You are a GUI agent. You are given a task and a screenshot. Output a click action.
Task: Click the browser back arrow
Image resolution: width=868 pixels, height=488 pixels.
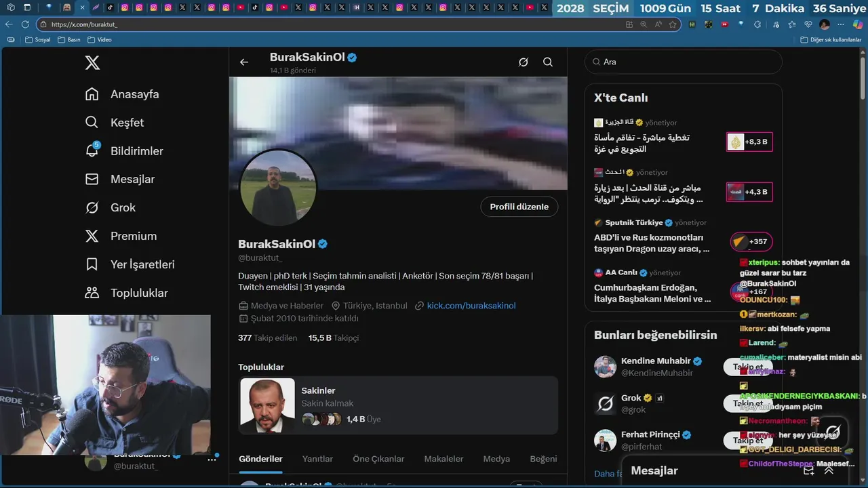9,24
